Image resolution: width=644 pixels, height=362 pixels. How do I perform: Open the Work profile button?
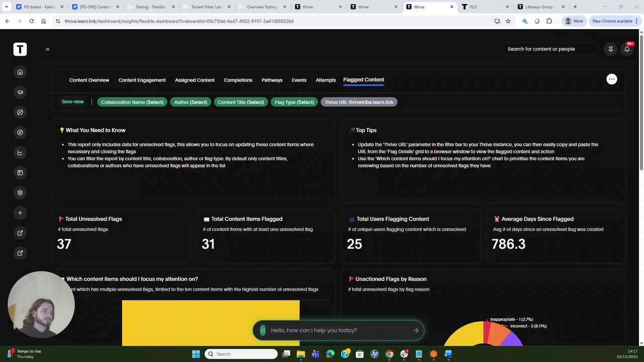coord(574,21)
